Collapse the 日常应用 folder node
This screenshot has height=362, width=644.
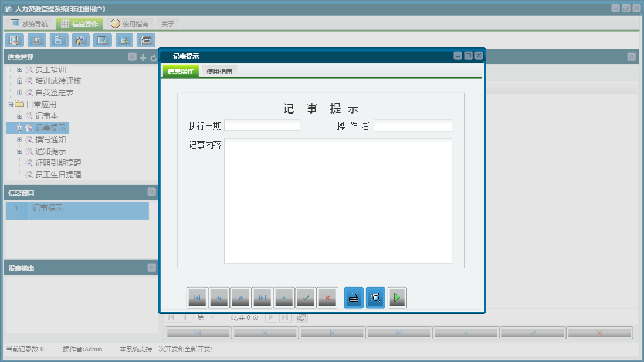point(11,104)
